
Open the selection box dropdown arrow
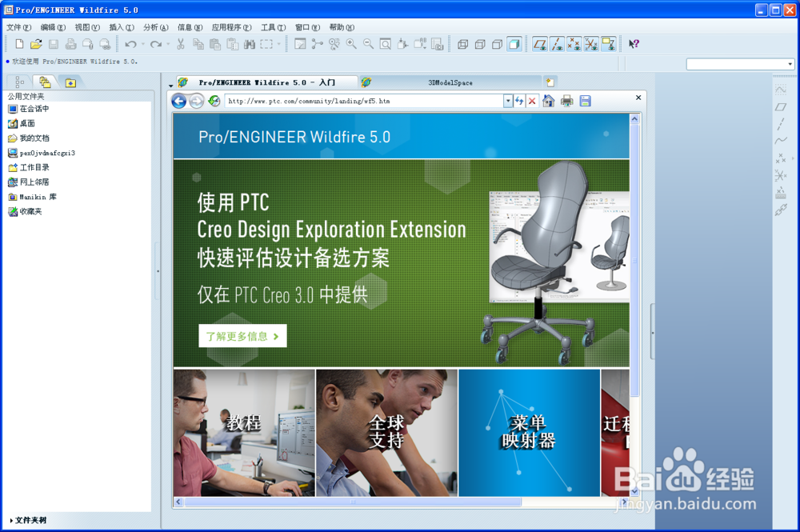(x=279, y=44)
